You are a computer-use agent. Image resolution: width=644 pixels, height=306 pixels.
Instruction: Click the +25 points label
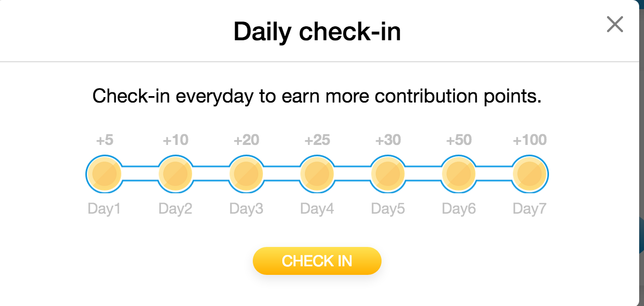pos(317,141)
